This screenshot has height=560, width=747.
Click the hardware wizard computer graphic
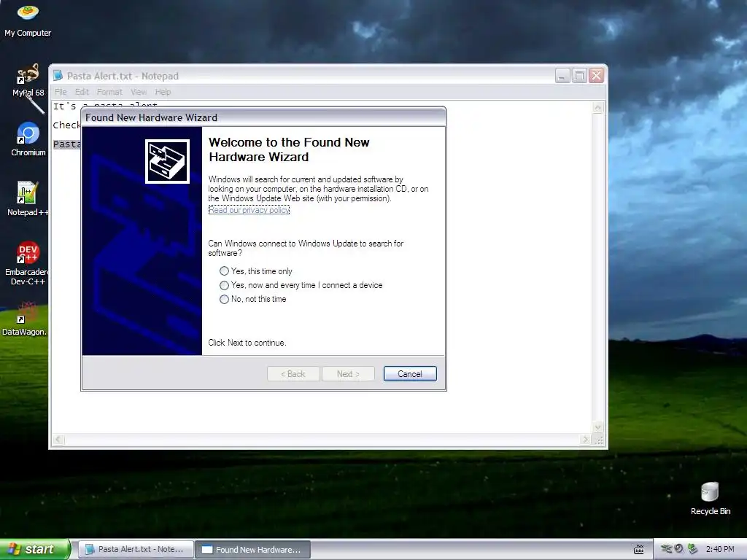167,161
